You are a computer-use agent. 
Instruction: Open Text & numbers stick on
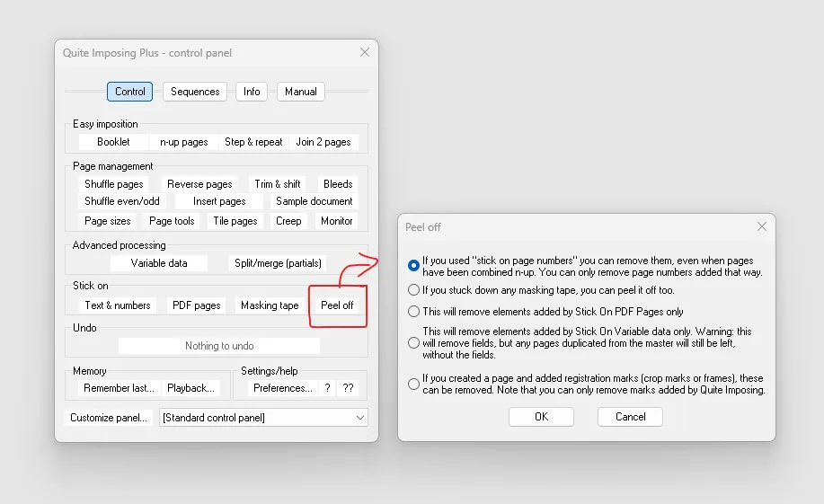coord(118,305)
